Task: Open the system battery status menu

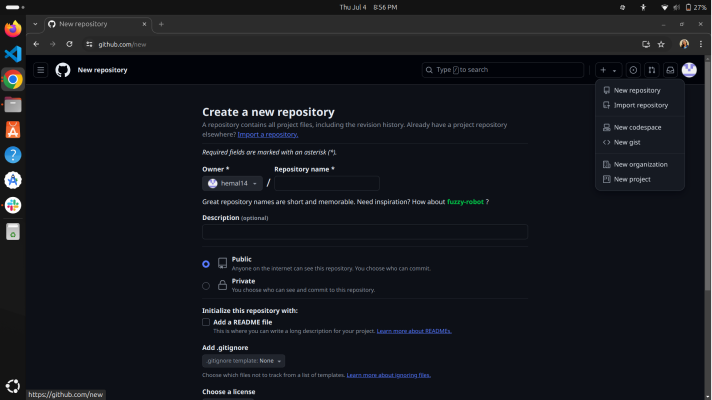Action: pyautogui.click(x=695, y=7)
